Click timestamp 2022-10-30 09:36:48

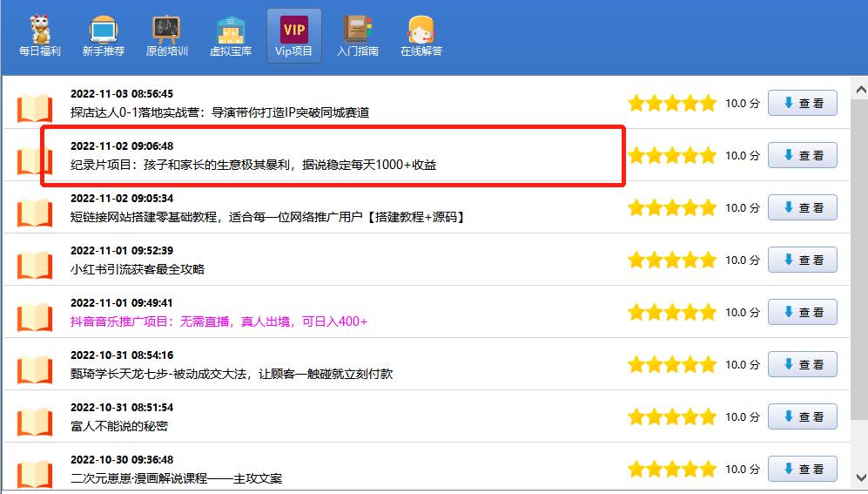tap(122, 460)
